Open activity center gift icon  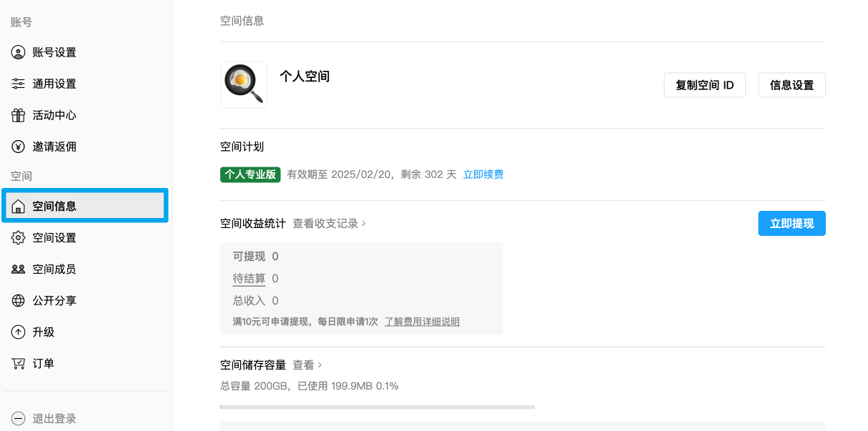tap(19, 115)
